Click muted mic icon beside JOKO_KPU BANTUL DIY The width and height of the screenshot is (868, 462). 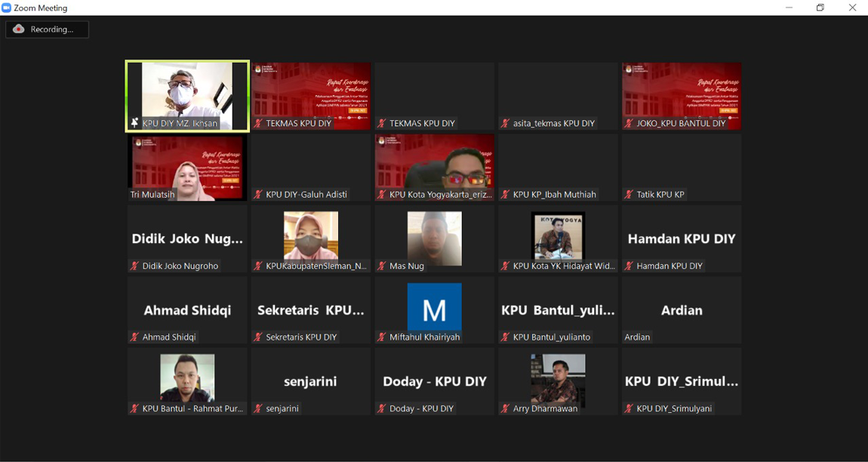(x=629, y=123)
